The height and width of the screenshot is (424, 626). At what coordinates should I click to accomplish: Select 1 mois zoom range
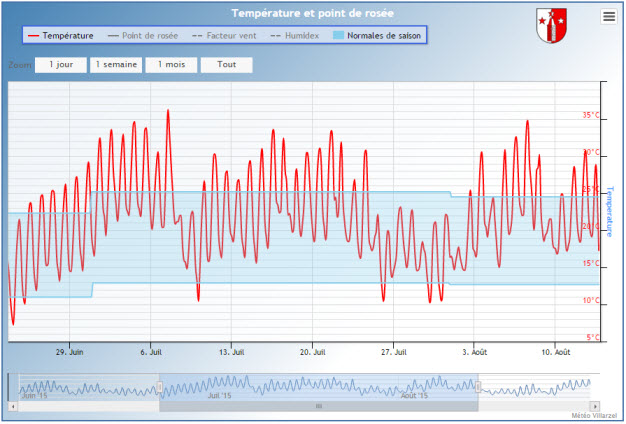(170, 64)
